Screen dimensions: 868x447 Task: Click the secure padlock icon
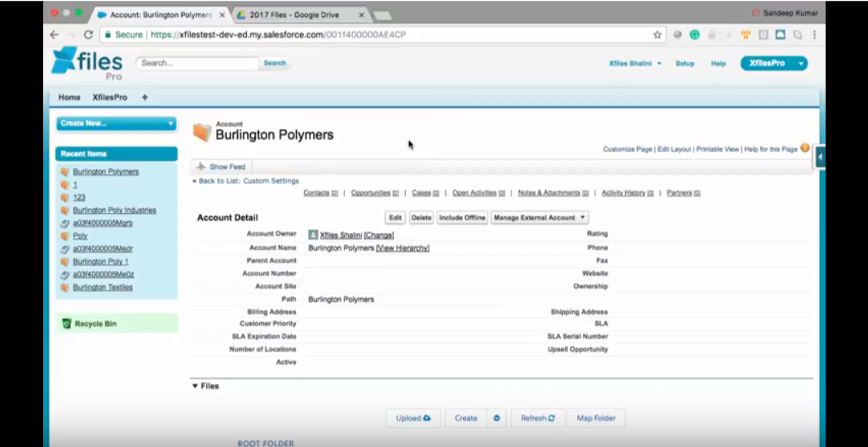[107, 34]
